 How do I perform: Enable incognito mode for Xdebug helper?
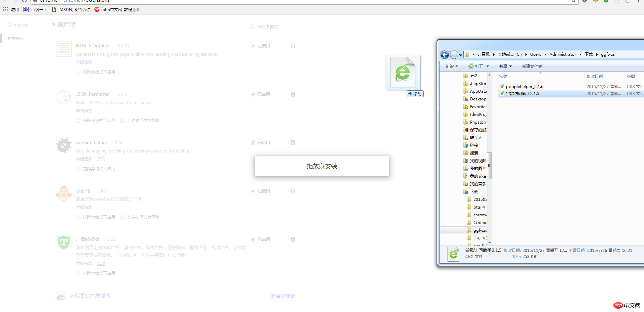[78, 169]
